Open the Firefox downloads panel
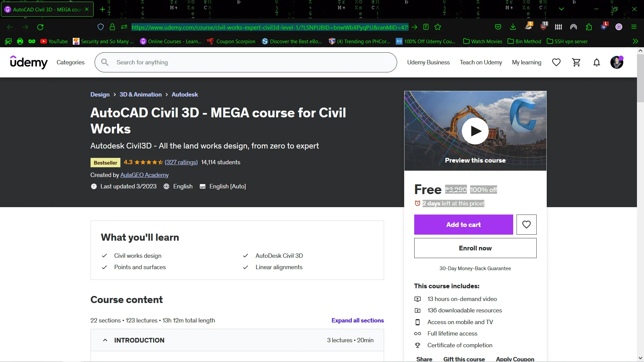 [x=513, y=27]
